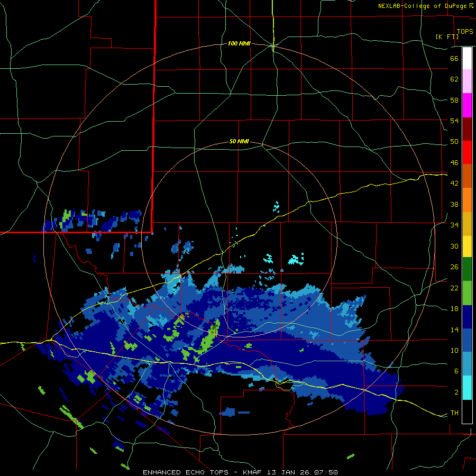This screenshot has height=476, width=476.
Task: Click the legend value 54
Action: 454,121
